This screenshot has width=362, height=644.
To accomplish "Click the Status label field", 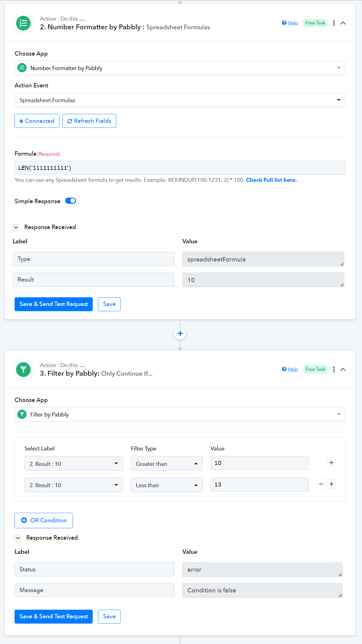I will [95, 570].
